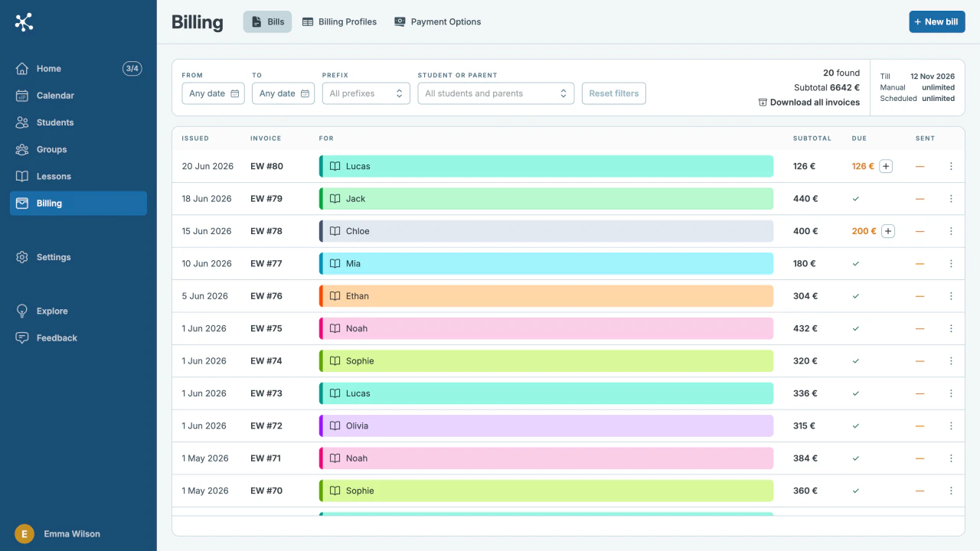This screenshot has width=980, height=551.
Task: Open the three-dot menu for invoice EW #75
Action: pyautogui.click(x=951, y=328)
